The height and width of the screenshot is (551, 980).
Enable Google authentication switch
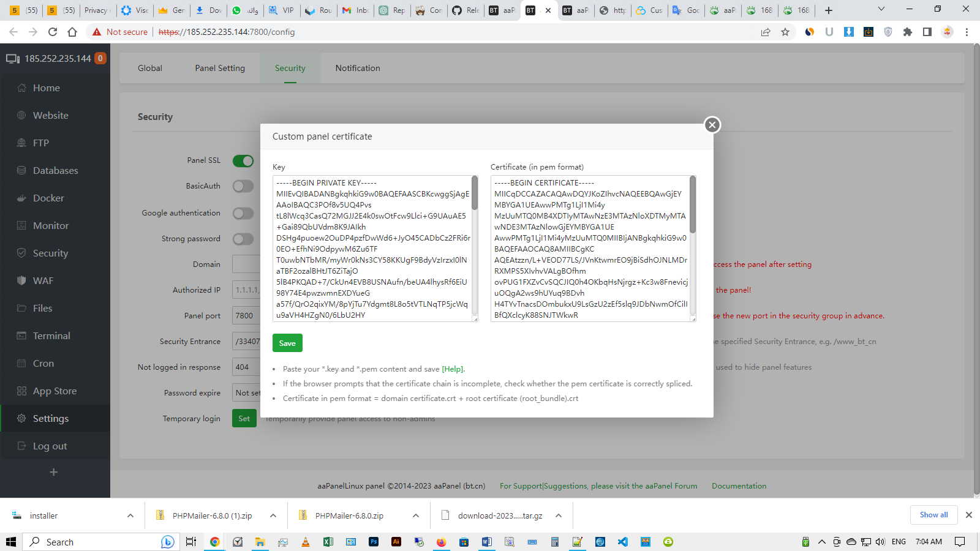pos(243,213)
